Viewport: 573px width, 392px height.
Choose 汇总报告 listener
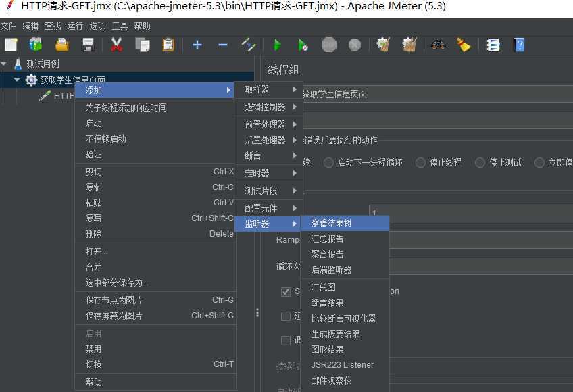coord(345,239)
